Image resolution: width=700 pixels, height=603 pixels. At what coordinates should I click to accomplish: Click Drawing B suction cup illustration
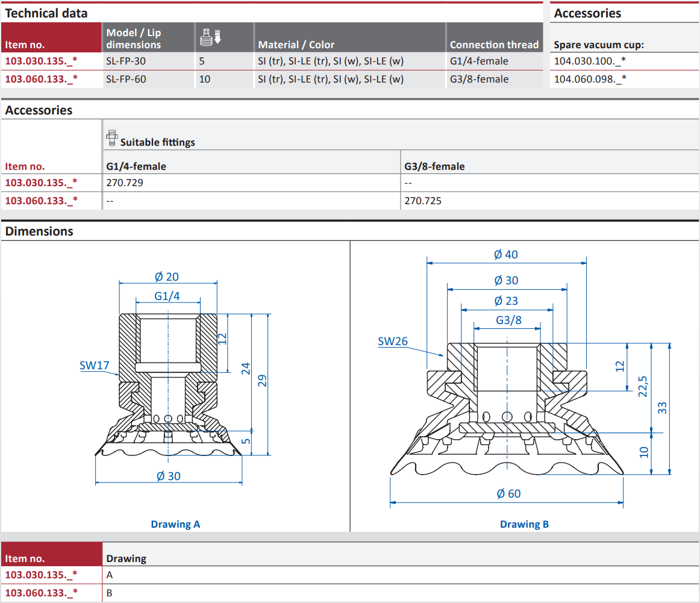pos(507,409)
